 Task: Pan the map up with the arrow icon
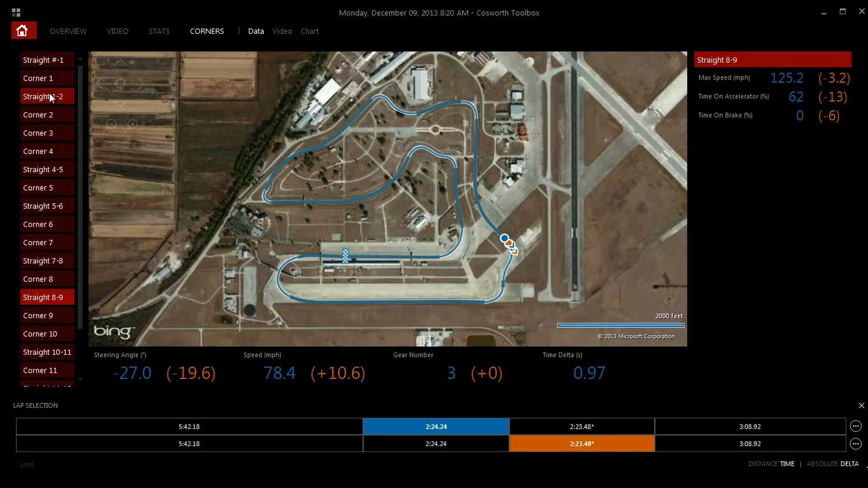point(120,63)
